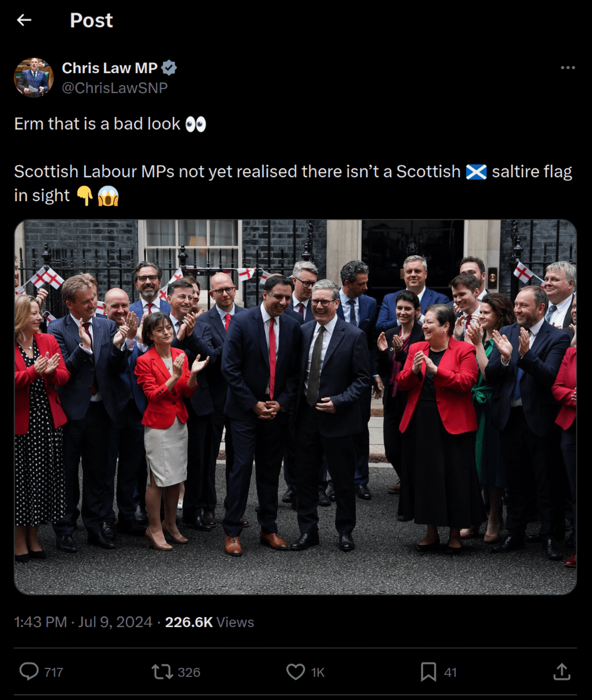Open Chris Law MP profile avatar
592x700 pixels.
coord(33,78)
